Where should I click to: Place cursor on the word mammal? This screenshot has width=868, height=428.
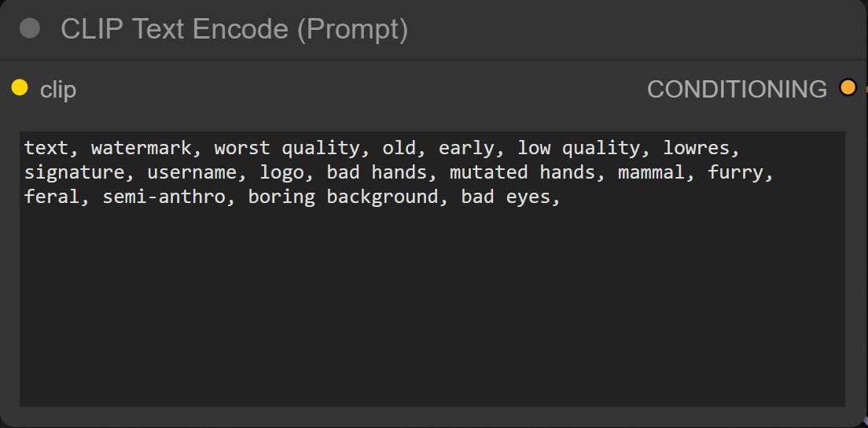click(x=651, y=172)
